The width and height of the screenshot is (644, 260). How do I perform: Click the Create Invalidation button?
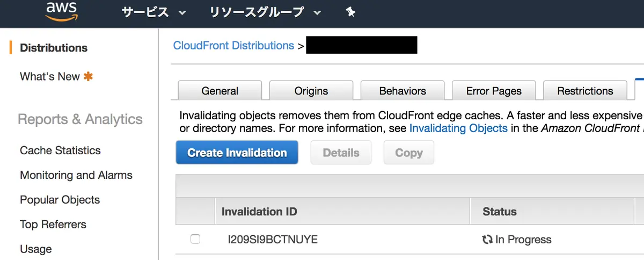[237, 153]
